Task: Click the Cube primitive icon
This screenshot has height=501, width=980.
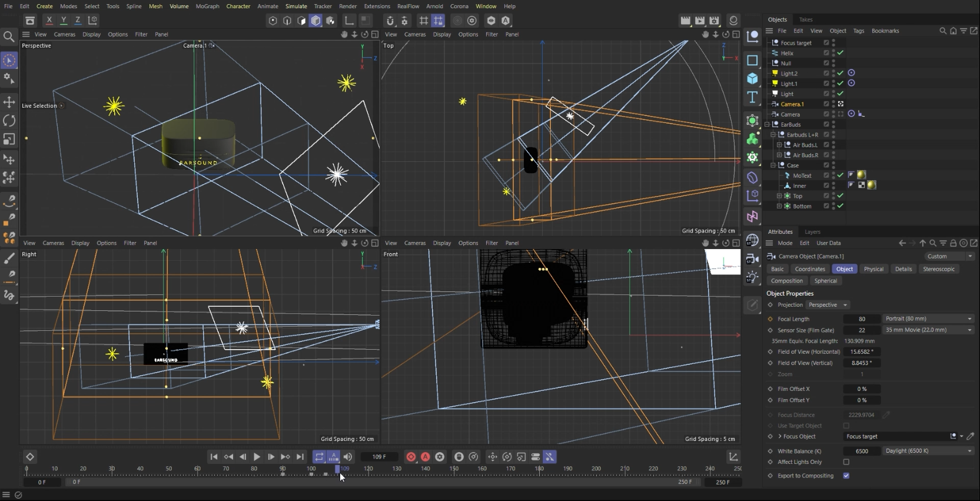Action: pyautogui.click(x=752, y=78)
